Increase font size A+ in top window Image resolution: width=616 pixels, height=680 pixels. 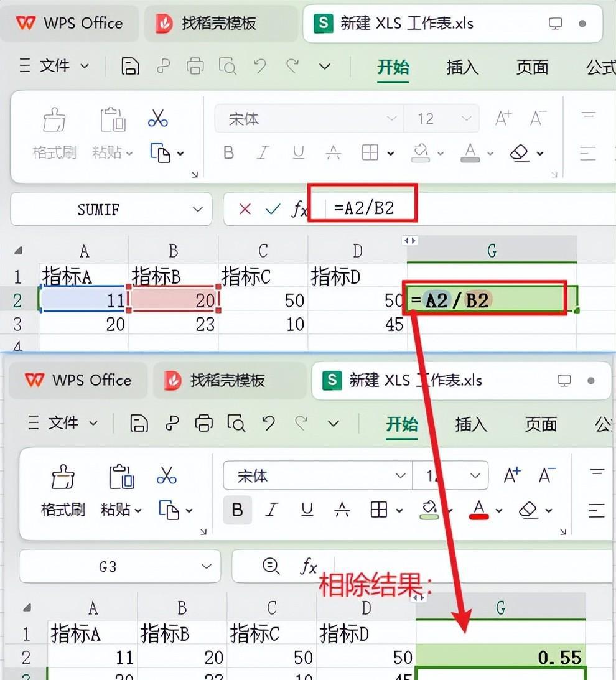point(503,118)
